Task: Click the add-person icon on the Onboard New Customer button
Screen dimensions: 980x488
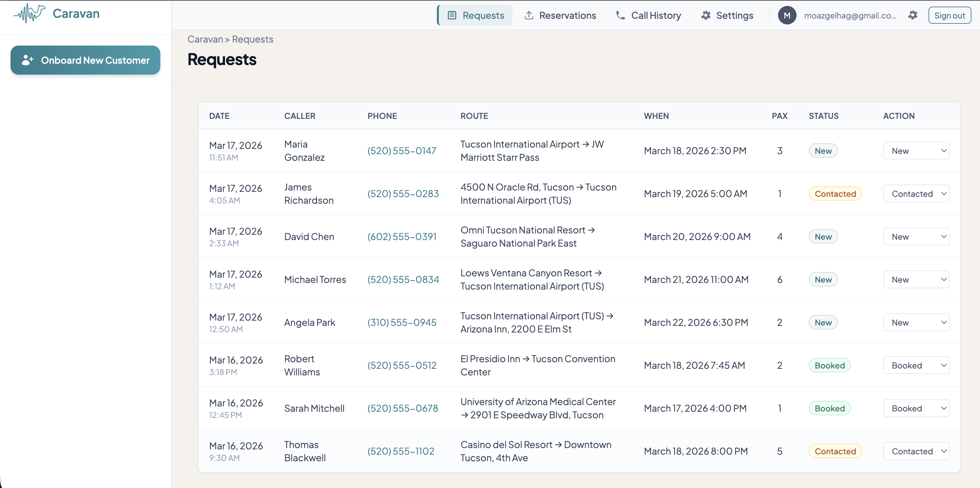Action: click(27, 60)
